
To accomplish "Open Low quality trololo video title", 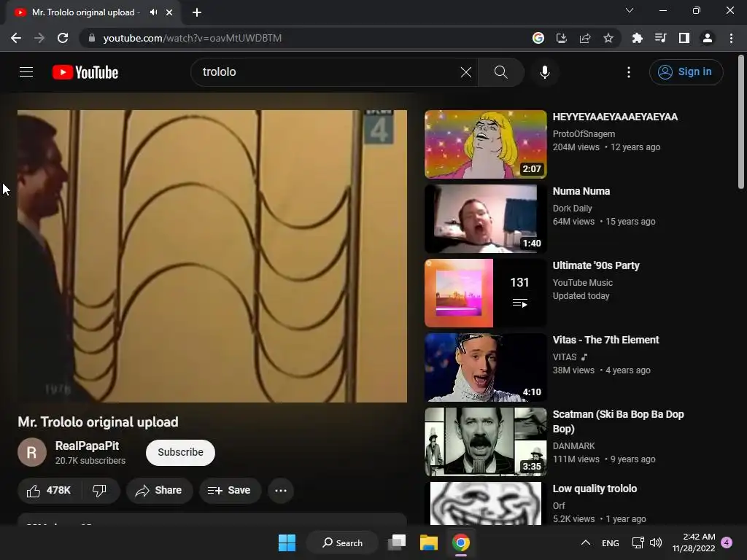I will 595,489.
